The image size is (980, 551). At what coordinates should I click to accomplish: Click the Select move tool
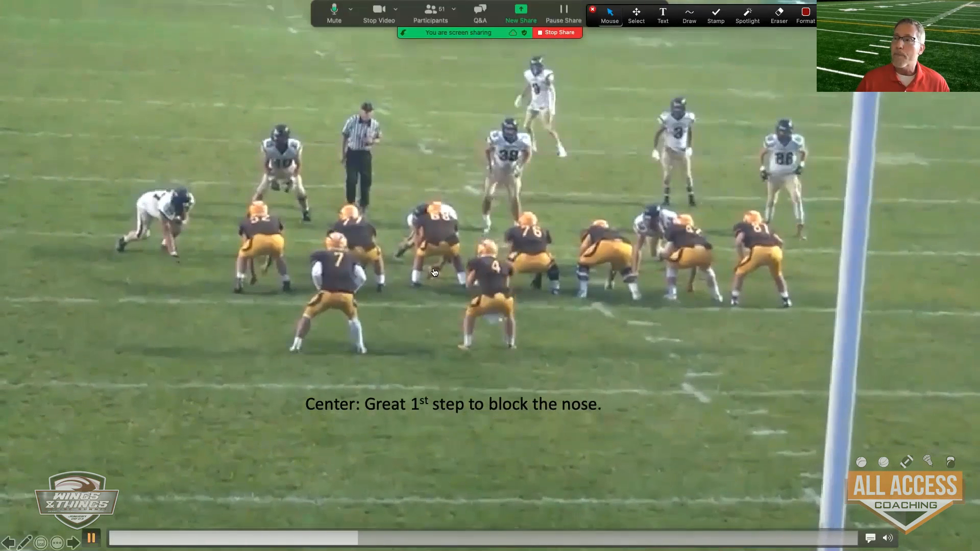[636, 15]
